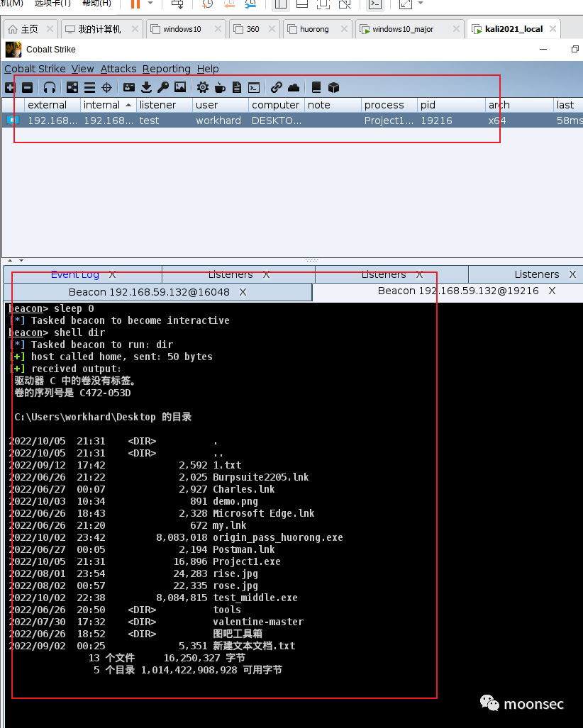583x728 pixels.
Task: Open keystrokes via the key icon
Action: pos(163,87)
